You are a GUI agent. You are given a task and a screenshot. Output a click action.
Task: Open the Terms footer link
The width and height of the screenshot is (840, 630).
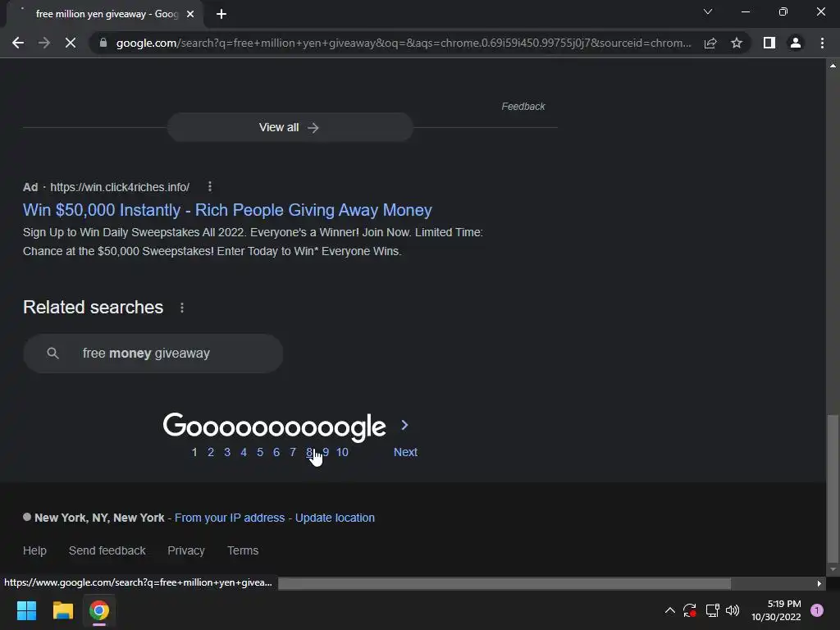tap(243, 550)
